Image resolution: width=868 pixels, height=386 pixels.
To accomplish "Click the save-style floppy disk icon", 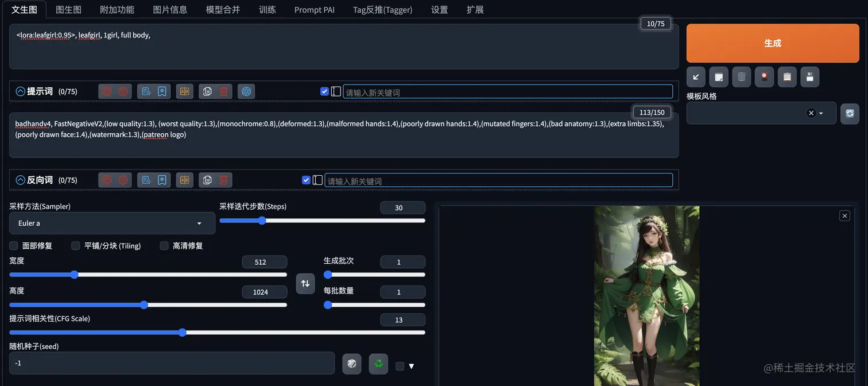I will click(809, 76).
